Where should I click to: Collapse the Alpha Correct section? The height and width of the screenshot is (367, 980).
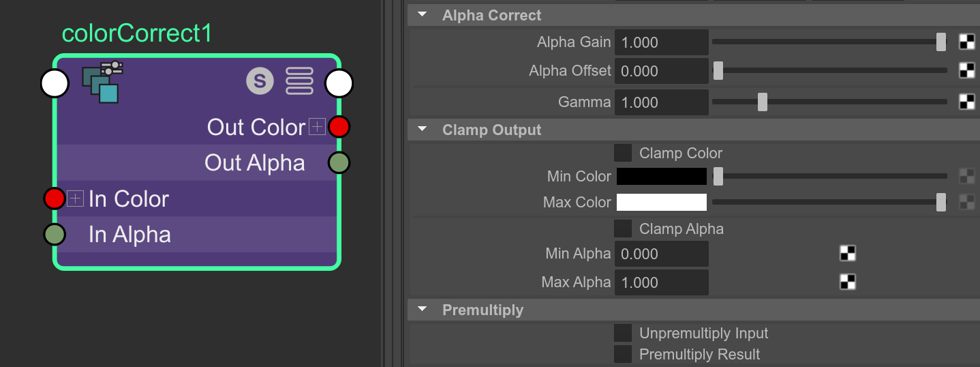click(423, 15)
